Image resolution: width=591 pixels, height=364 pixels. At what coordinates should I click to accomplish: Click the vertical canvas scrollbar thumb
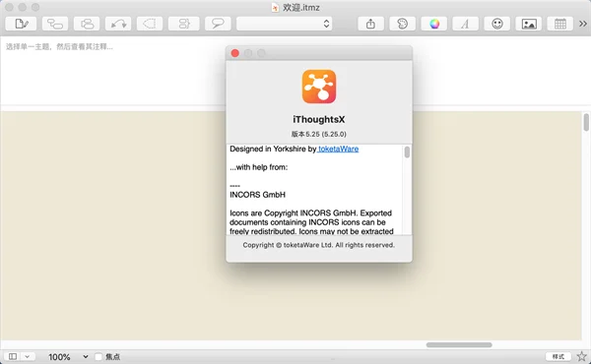pyautogui.click(x=586, y=122)
